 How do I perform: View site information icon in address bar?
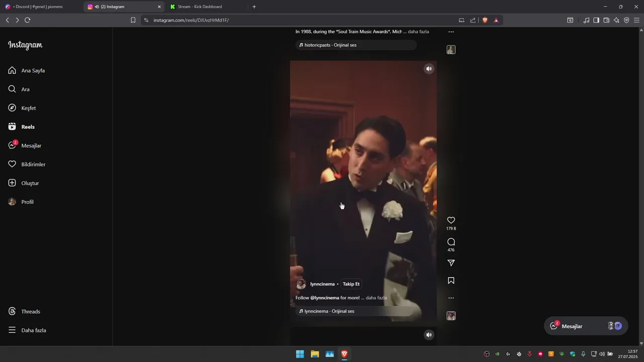[x=146, y=20]
